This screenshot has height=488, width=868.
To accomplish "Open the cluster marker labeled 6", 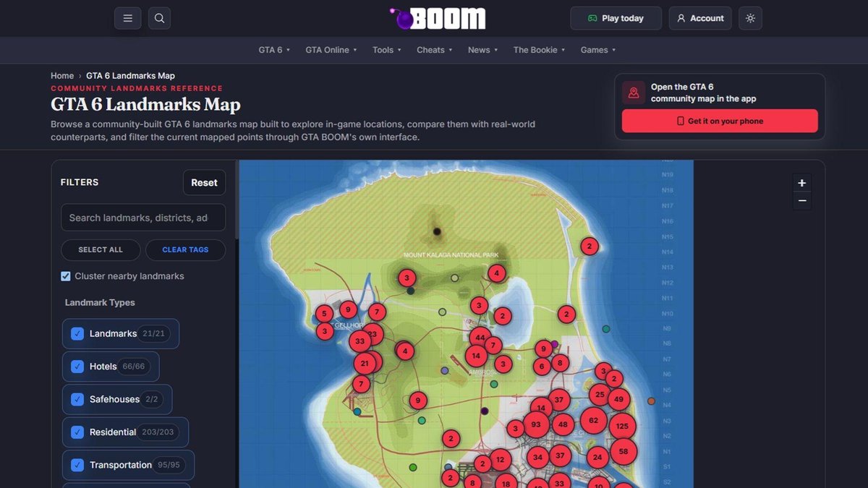I will 542,367.
